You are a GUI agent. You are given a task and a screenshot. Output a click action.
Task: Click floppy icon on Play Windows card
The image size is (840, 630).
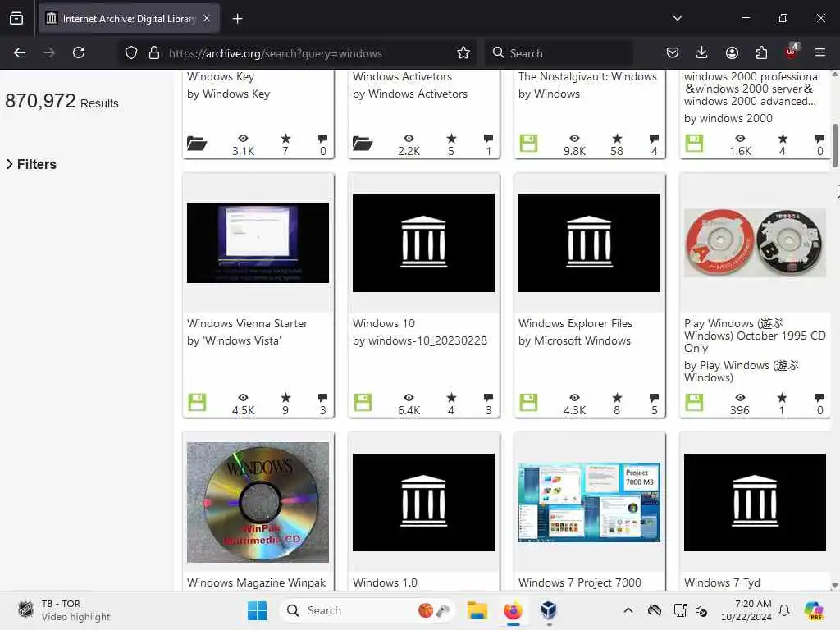[694, 402]
